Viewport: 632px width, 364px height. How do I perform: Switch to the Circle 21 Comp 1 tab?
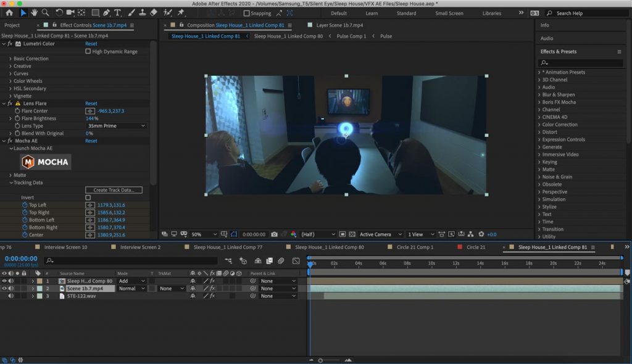click(415, 247)
